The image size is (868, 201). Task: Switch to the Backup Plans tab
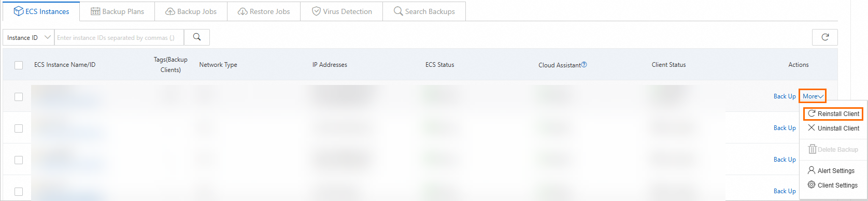coord(117,11)
